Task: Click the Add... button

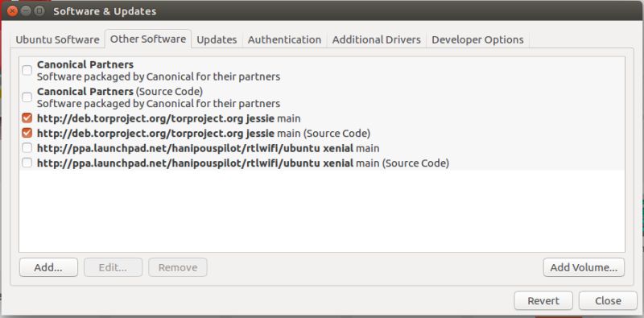Action: click(48, 267)
